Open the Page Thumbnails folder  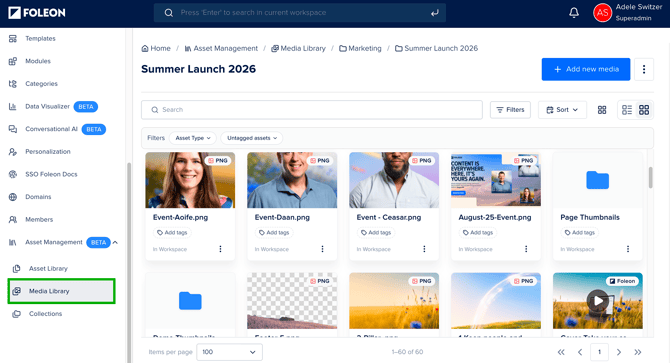[597, 180]
